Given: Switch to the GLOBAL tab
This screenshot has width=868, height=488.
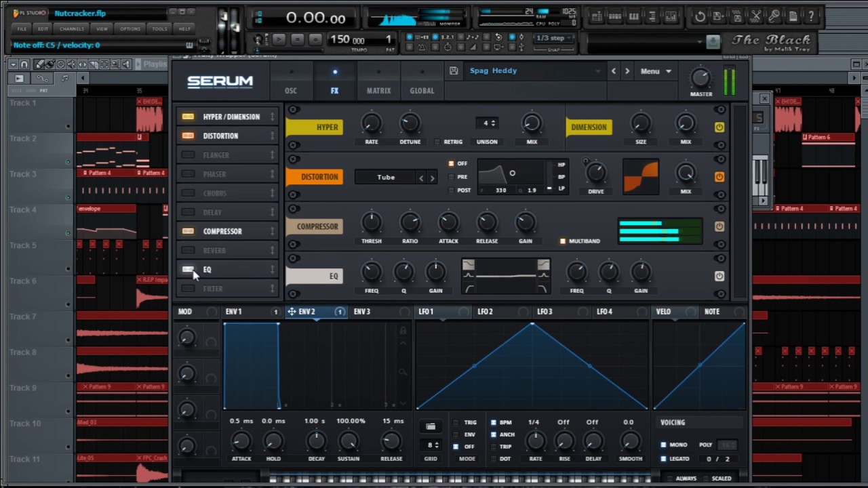Looking at the screenshot, I should [x=422, y=81].
